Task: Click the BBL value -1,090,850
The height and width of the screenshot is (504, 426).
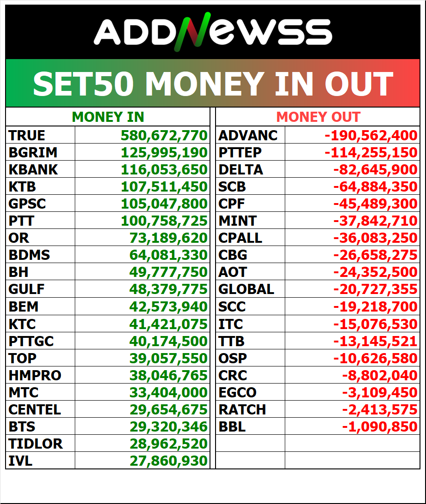Action: tap(379, 426)
